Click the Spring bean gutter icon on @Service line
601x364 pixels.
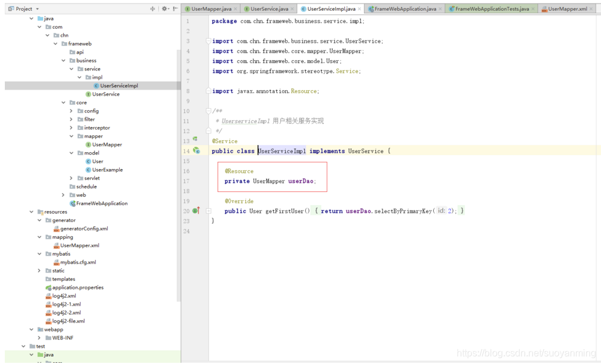click(196, 140)
